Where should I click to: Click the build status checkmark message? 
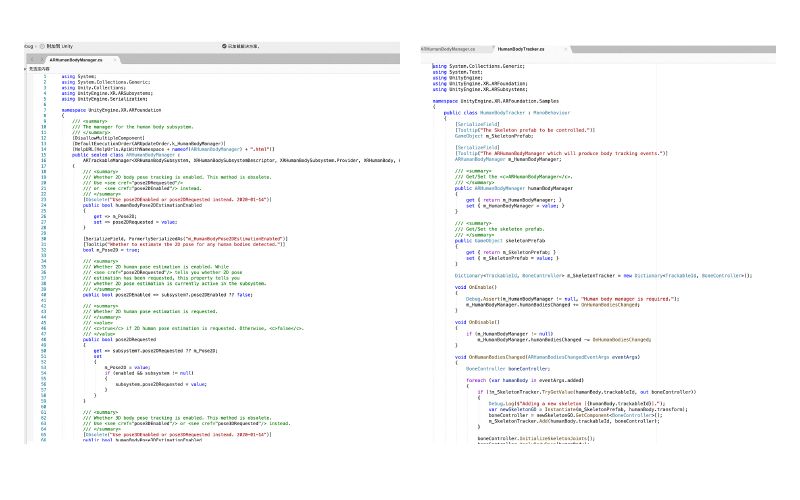(x=240, y=46)
